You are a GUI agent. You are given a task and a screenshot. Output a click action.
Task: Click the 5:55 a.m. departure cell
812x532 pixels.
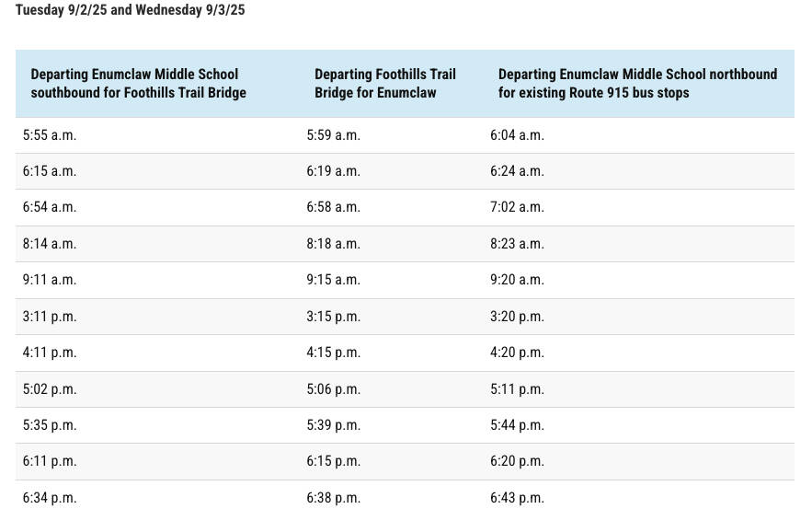pos(50,135)
